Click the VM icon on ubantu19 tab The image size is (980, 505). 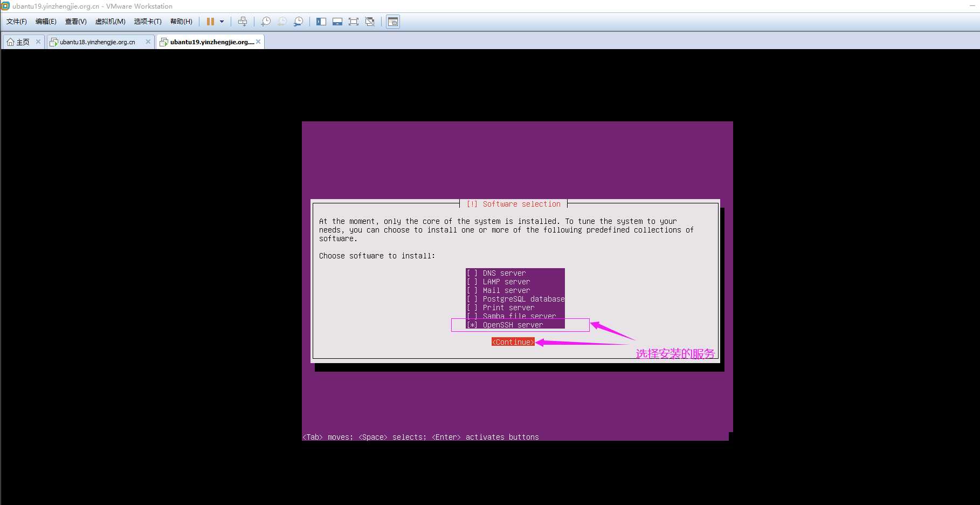(x=164, y=42)
